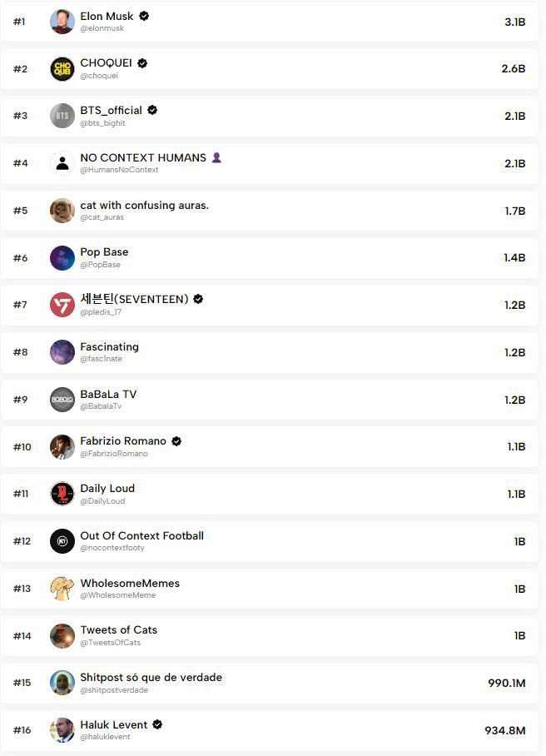Click Out Of Context Football black avatar

point(62,541)
